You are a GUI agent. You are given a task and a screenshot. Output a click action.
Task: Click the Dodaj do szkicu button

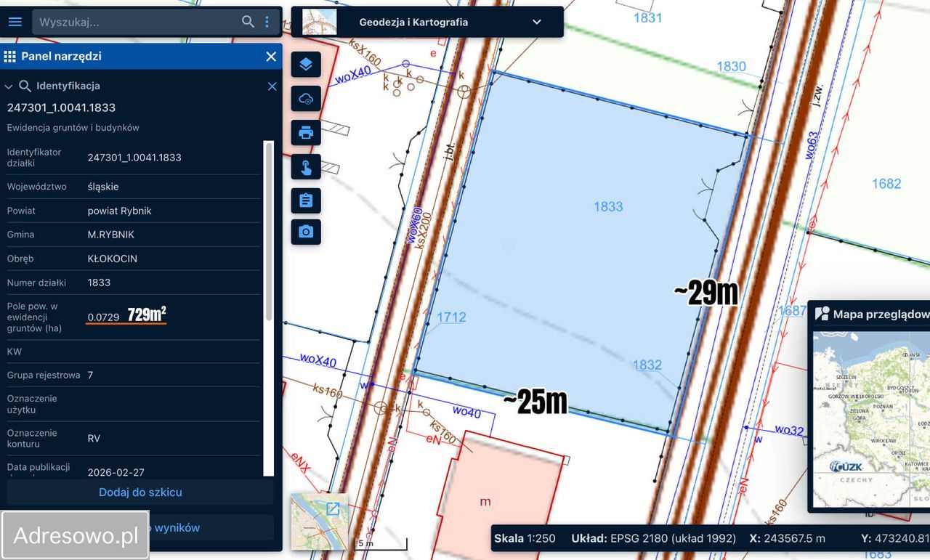click(x=140, y=492)
